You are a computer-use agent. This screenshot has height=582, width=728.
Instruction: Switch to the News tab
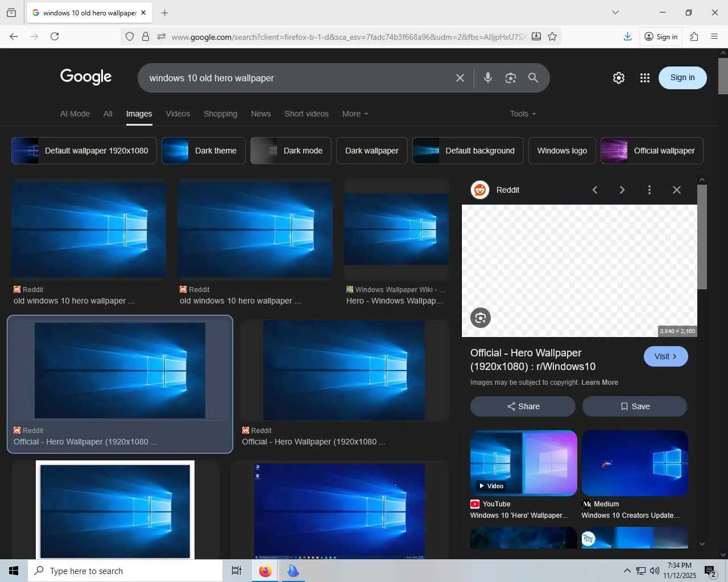point(261,114)
